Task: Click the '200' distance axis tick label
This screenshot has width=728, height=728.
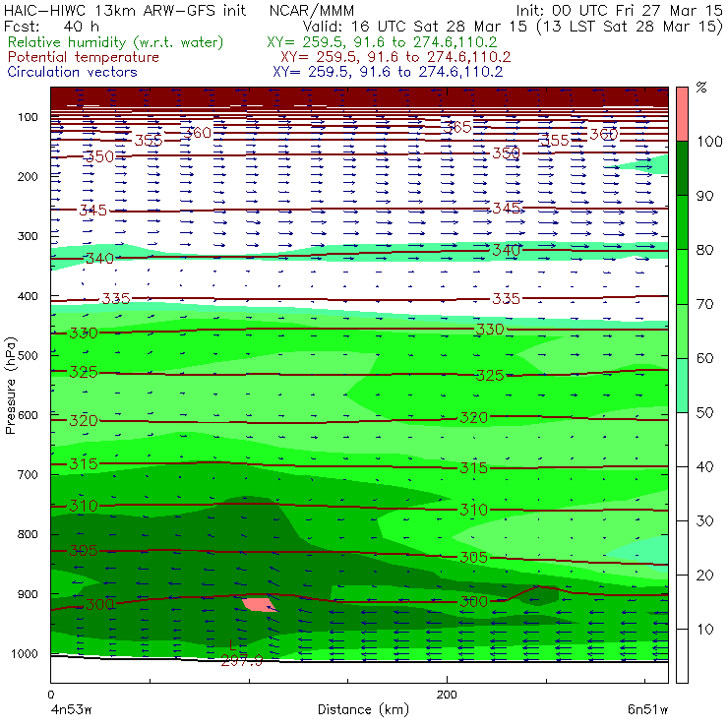Action: 447,695
